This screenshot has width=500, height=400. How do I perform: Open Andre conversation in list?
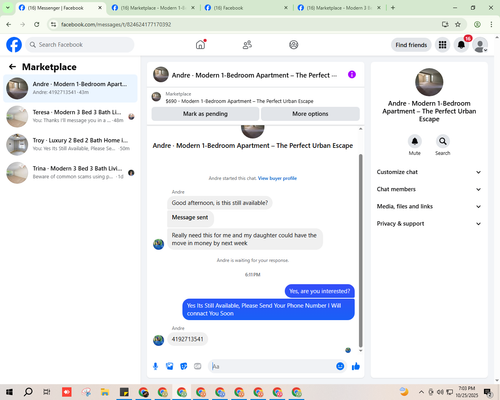coord(70,88)
